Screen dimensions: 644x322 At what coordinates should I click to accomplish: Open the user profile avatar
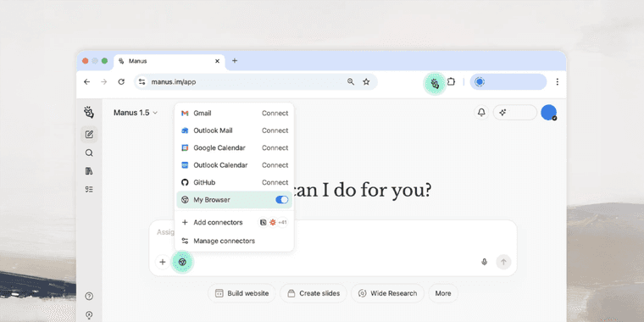[549, 113]
